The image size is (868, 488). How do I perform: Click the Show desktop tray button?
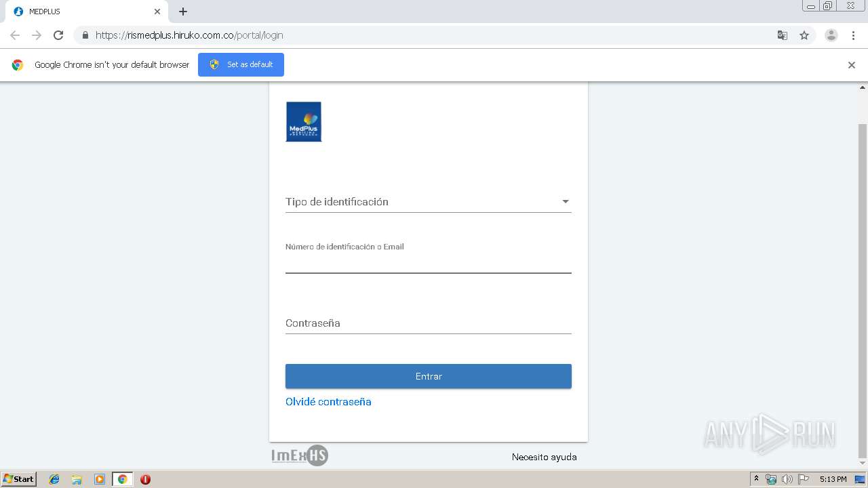(x=861, y=479)
